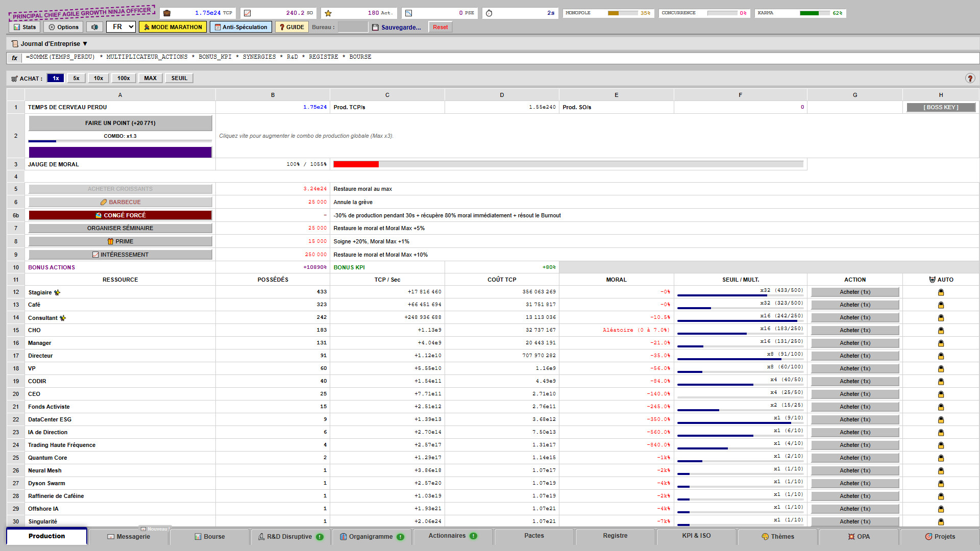Buy a Café with Acheter (1x)

[855, 305]
